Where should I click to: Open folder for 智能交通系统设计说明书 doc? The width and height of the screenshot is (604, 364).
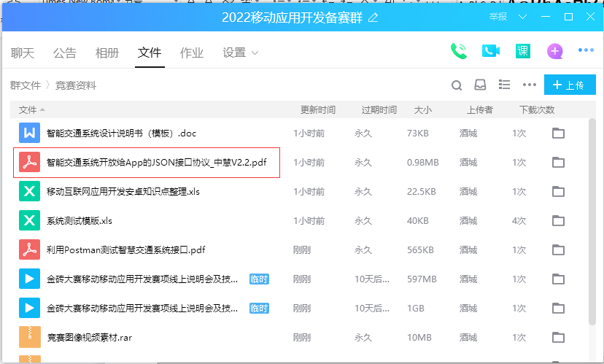558,133
